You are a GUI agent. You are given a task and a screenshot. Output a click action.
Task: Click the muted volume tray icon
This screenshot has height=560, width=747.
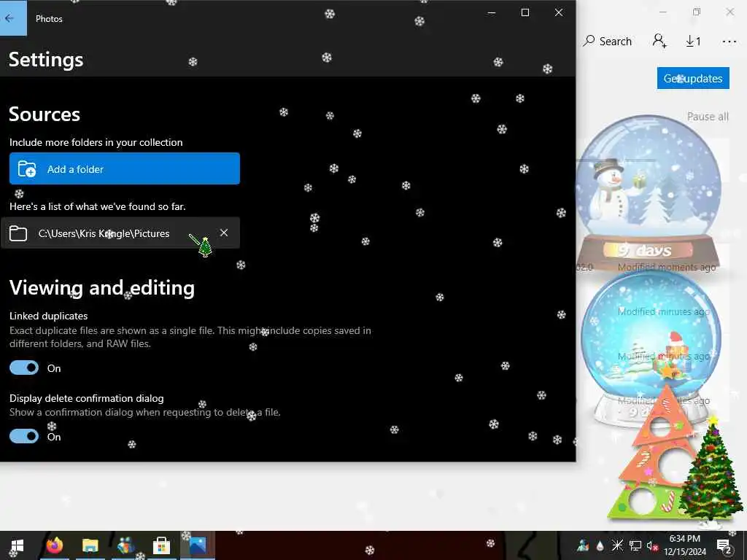tap(652, 545)
